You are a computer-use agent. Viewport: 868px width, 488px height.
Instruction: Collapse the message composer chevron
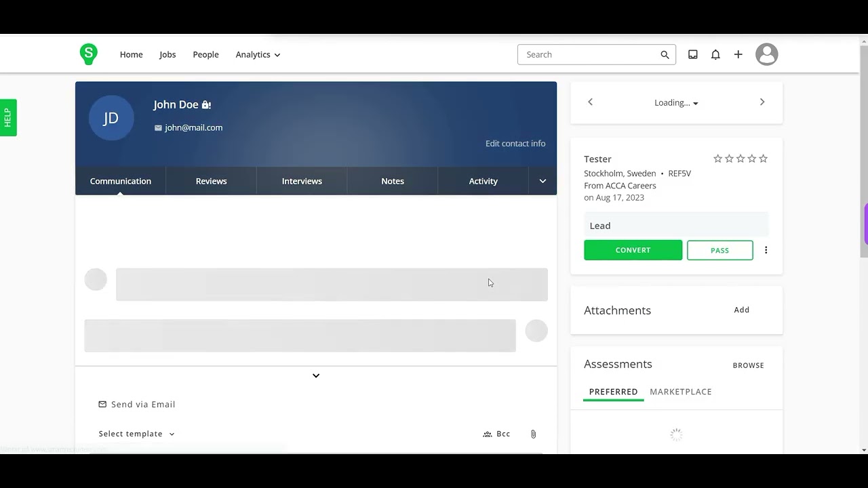316,375
